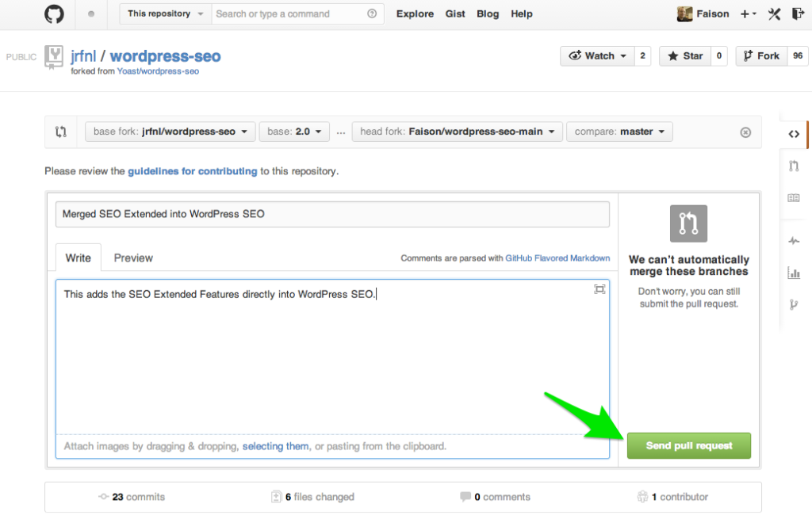Open the Wiki book sidebar icon

(x=793, y=197)
